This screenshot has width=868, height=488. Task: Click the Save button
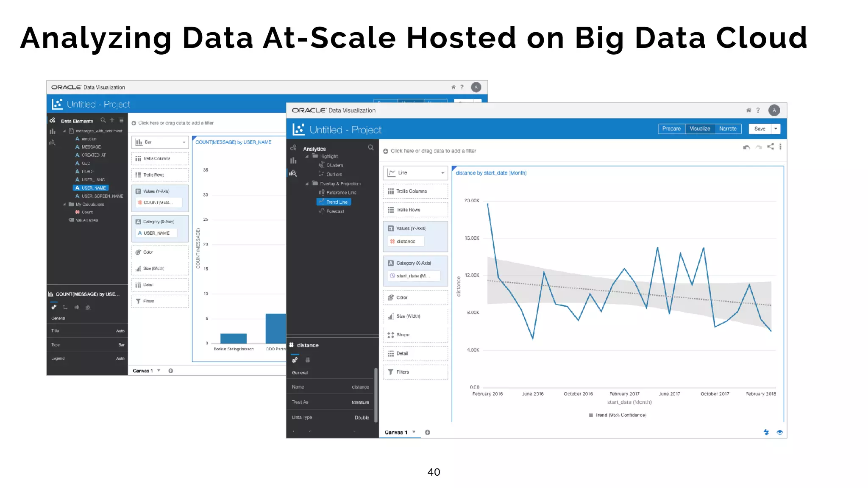[760, 129]
